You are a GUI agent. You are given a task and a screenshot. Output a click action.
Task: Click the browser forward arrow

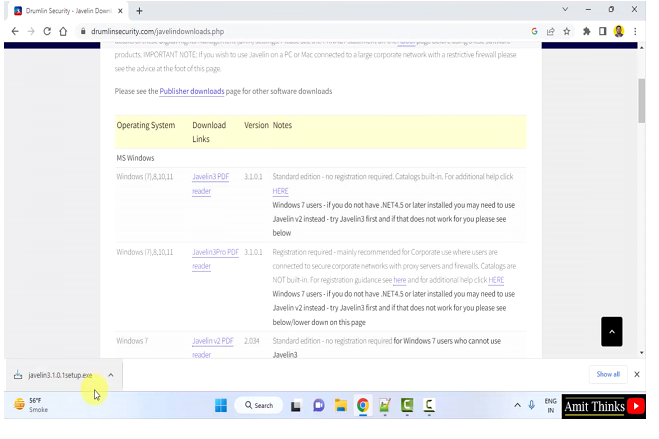click(x=31, y=32)
